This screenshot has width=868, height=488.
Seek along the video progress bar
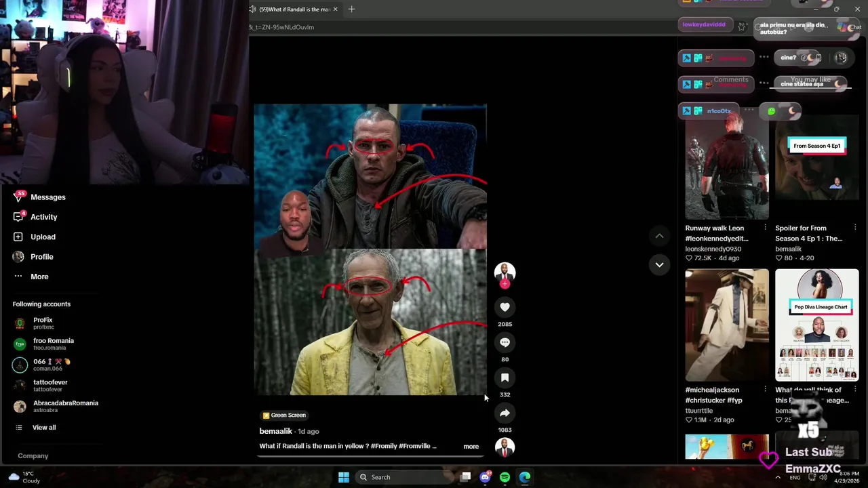(x=370, y=455)
